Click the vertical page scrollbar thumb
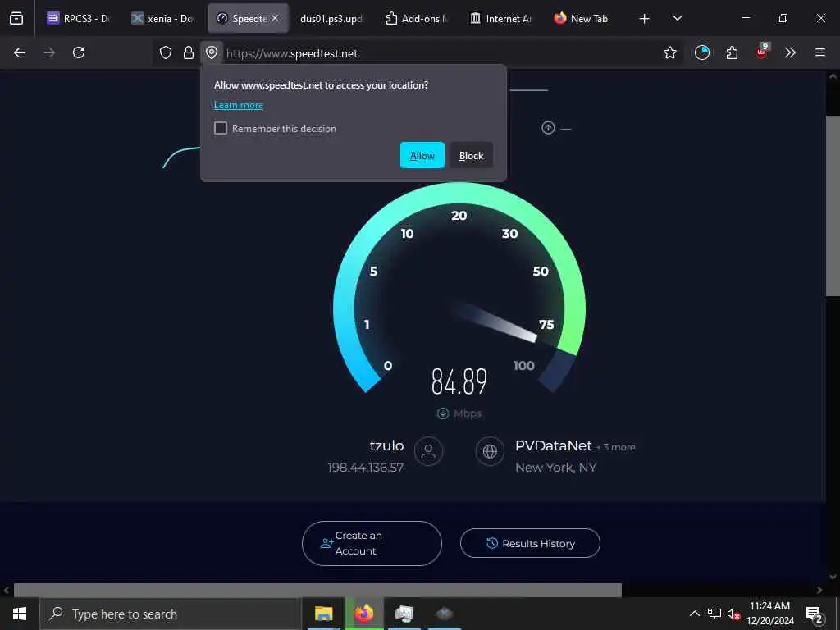 coord(833,205)
